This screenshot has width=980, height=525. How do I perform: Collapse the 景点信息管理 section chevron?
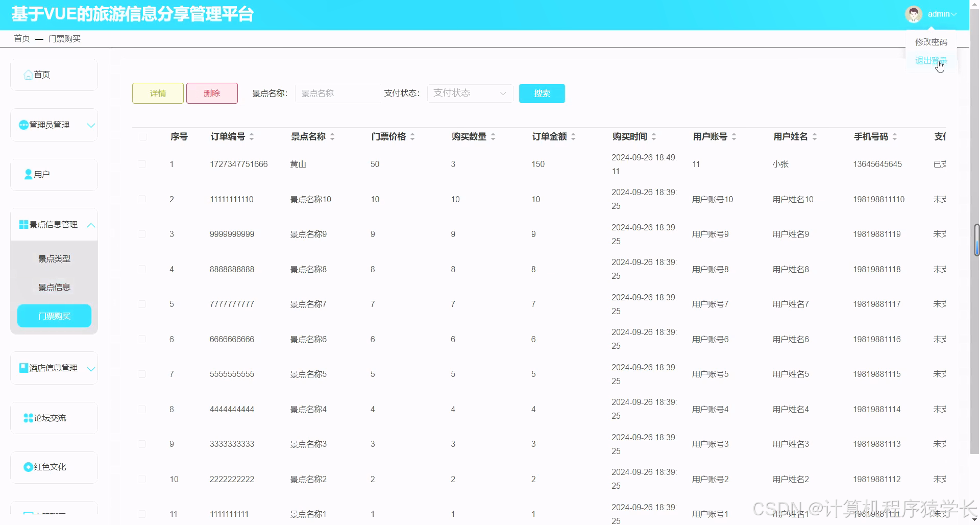point(91,225)
